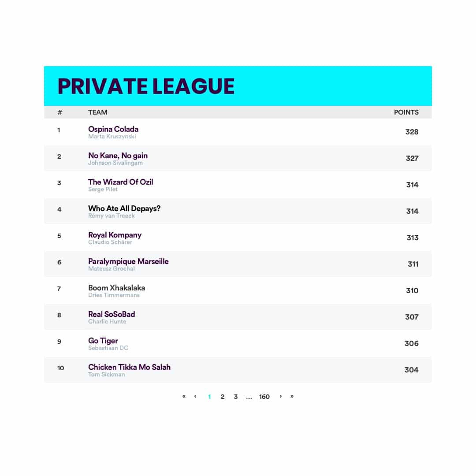Select the Who Ate All Depays? team
Screen dimensions: 476x476
(124, 208)
